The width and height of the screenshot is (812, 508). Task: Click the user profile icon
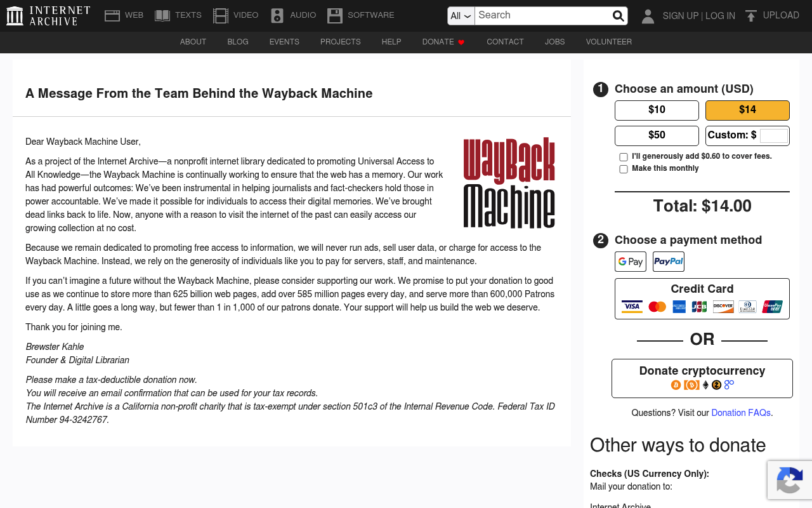click(x=648, y=16)
